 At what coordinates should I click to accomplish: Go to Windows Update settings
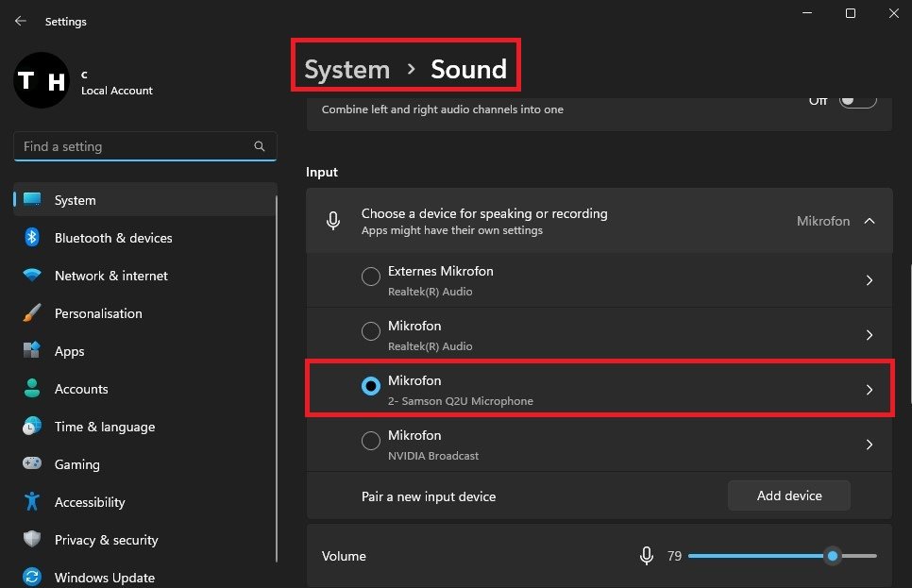104,578
